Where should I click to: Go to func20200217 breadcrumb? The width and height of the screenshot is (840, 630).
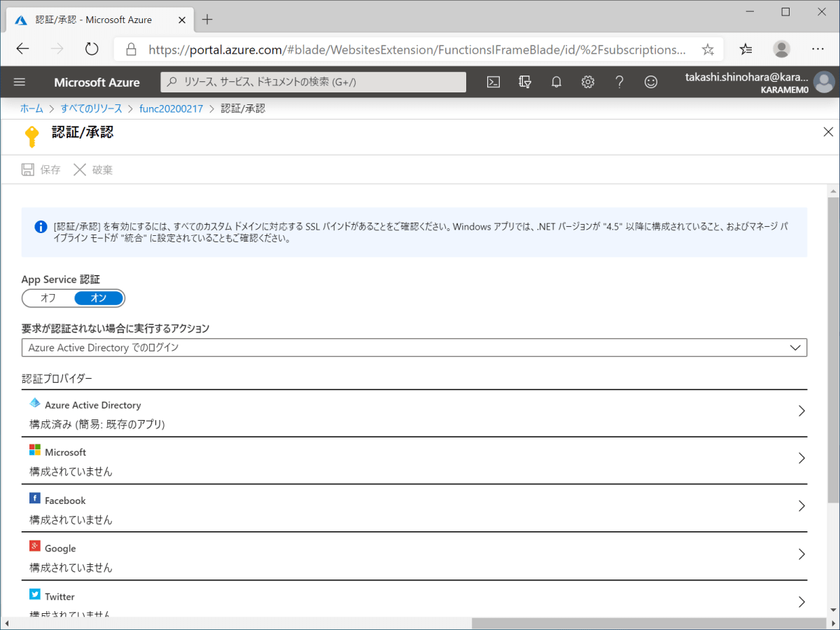[171, 108]
